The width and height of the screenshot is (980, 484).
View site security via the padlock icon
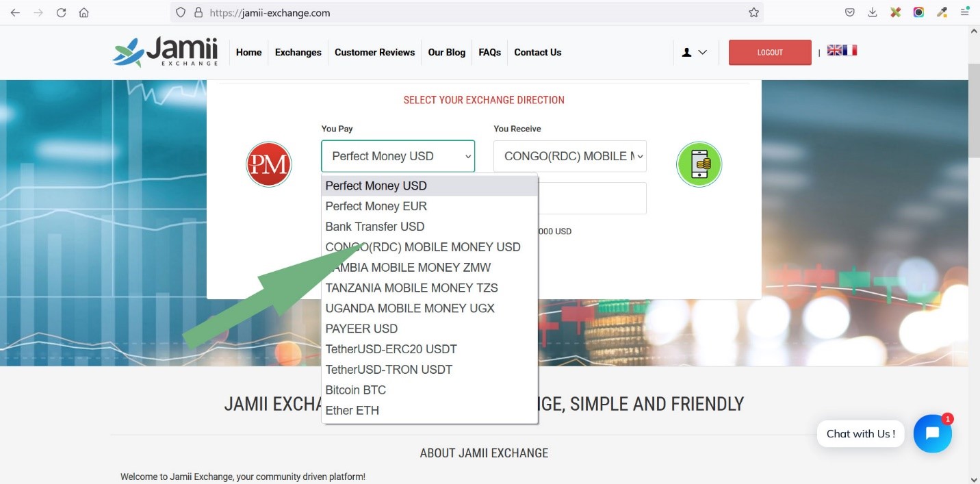198,12
